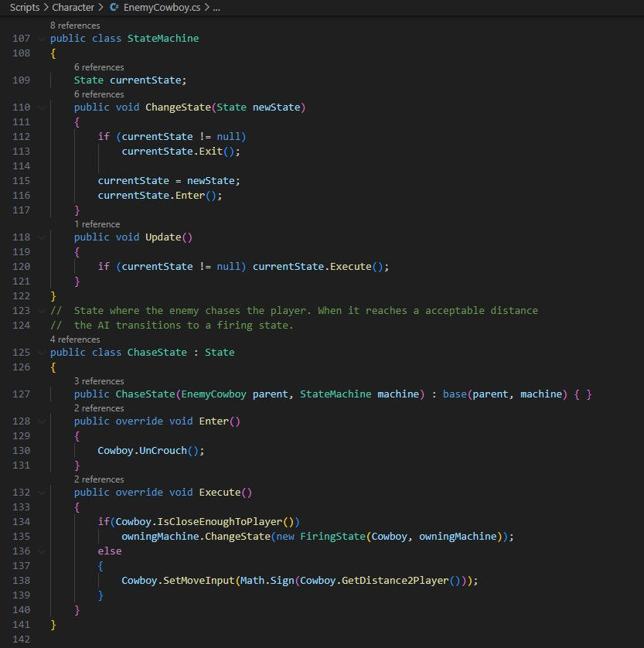Image resolution: width=644 pixels, height=648 pixels.
Task: Click newState parameter on line 110
Action: (276, 107)
